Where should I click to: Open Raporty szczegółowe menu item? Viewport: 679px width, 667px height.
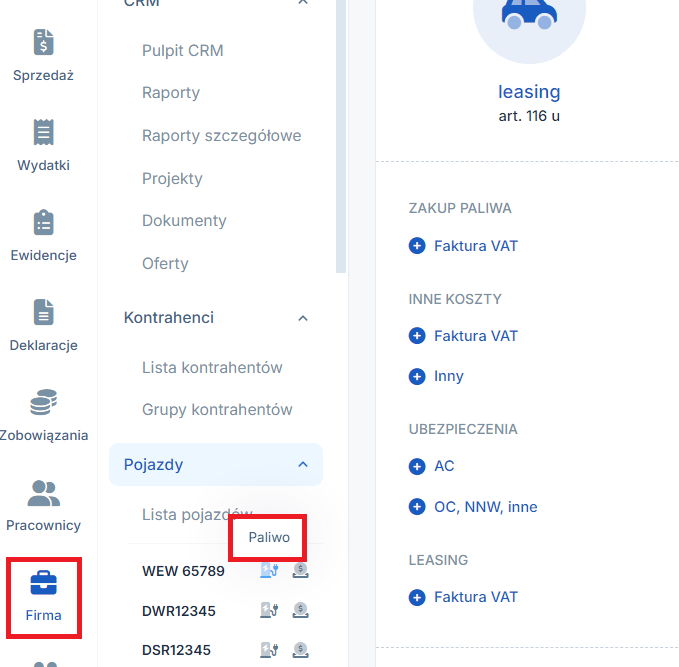[222, 136]
